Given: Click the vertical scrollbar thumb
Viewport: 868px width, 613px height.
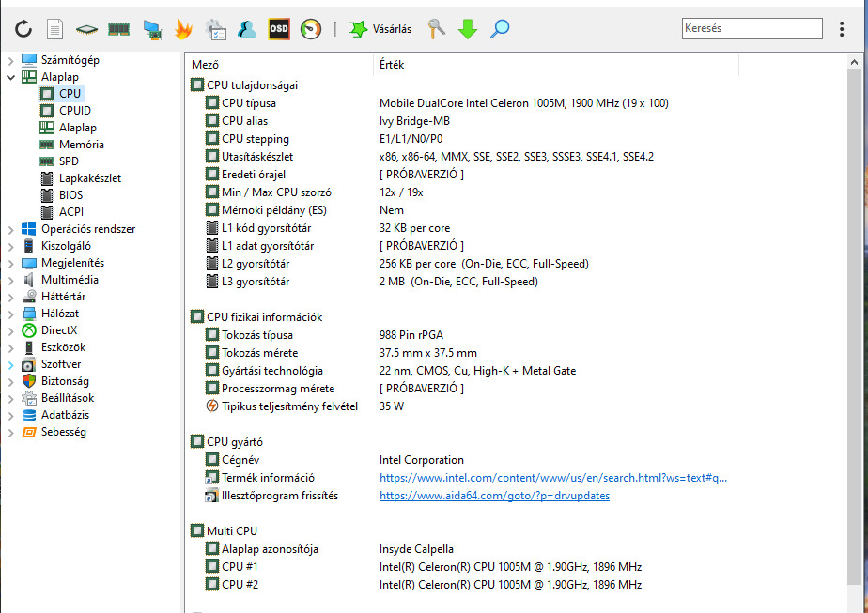Looking at the screenshot, I should click(x=855, y=327).
